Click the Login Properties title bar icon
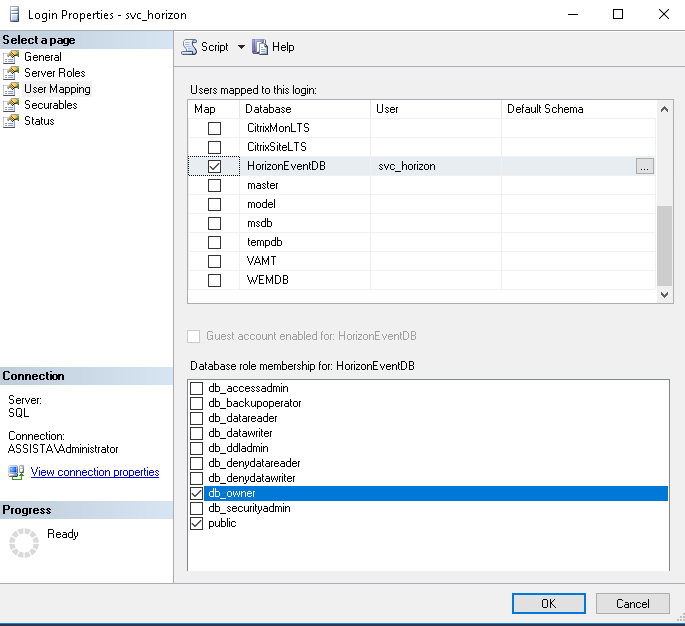 14,14
